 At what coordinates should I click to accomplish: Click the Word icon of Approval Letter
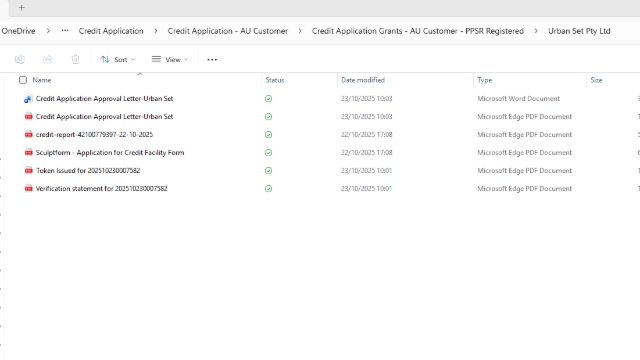click(x=28, y=99)
